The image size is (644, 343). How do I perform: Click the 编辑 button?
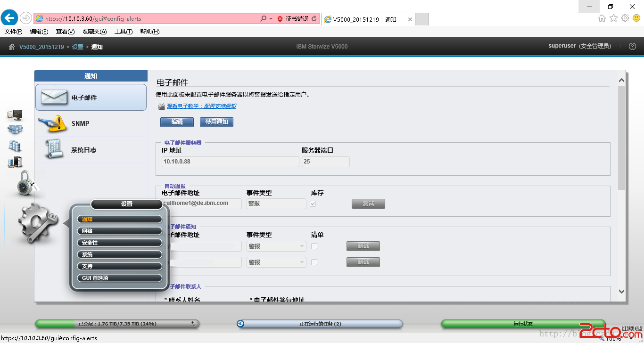(177, 122)
